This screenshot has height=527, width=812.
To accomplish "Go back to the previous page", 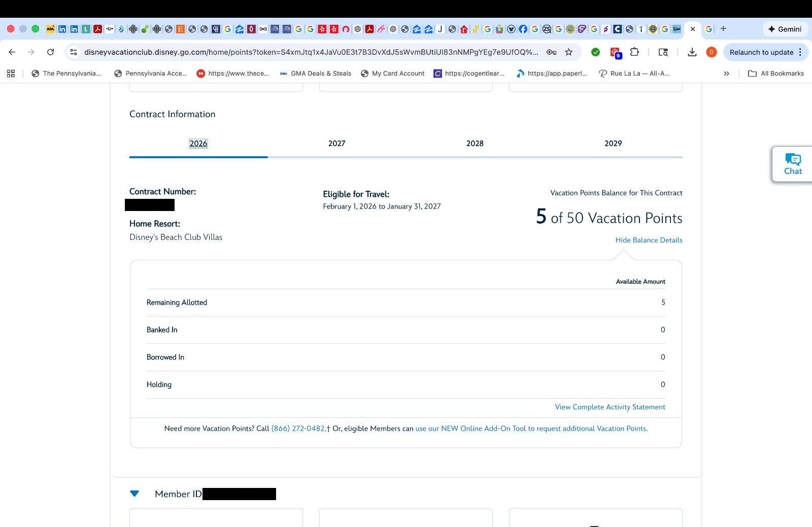I will 12,52.
